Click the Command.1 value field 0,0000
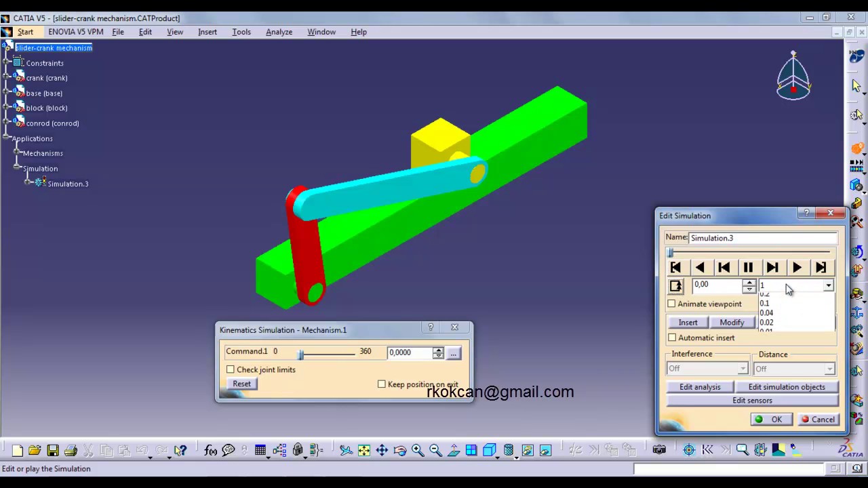 [410, 352]
